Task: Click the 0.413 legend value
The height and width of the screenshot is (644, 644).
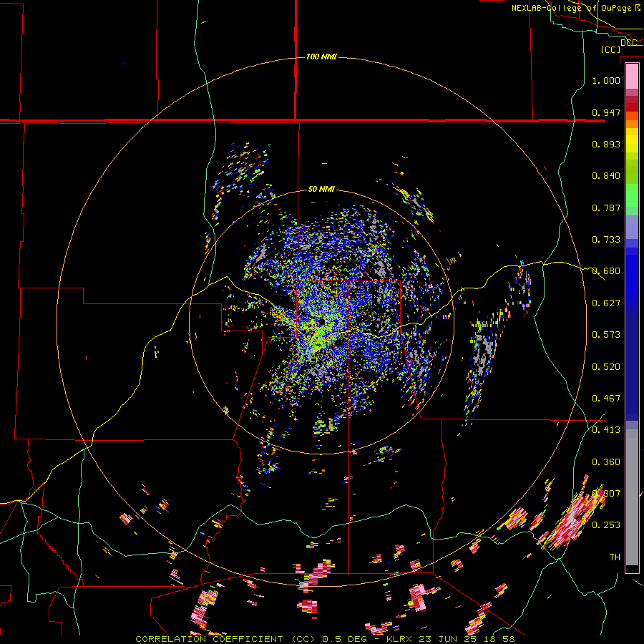Action: 606,430
